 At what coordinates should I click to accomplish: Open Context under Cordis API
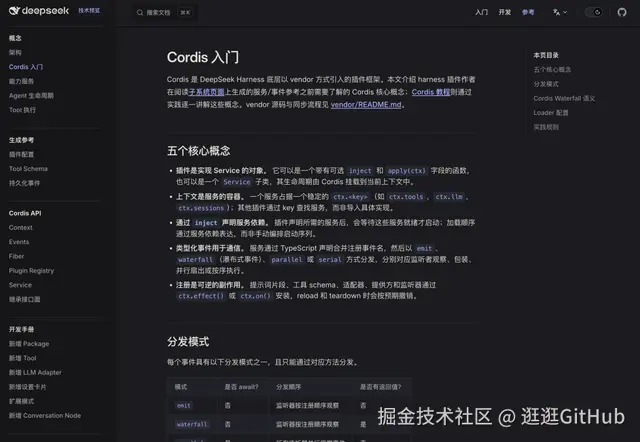tap(20, 227)
